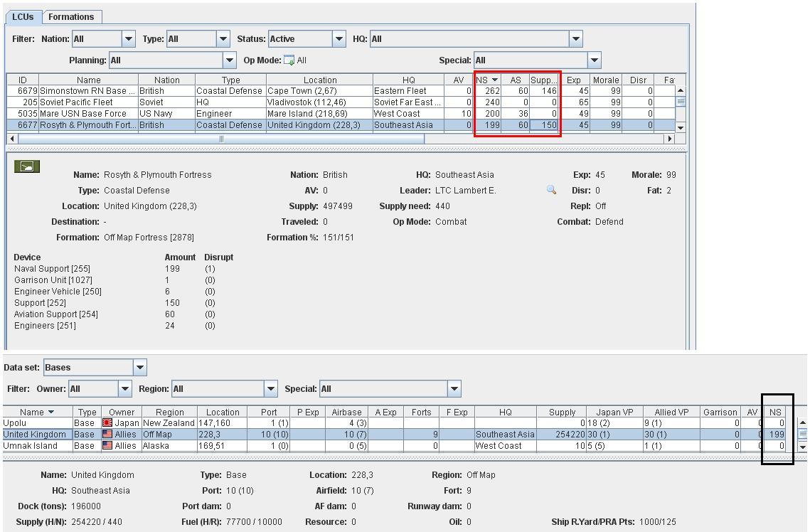This screenshot has width=810, height=532.
Task: Select the LCUs tab
Action: [x=23, y=17]
